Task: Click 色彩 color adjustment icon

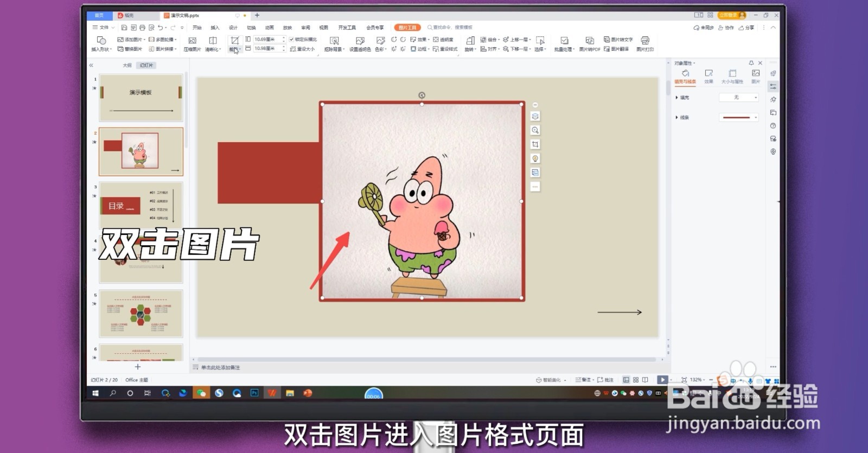Action: (380, 41)
